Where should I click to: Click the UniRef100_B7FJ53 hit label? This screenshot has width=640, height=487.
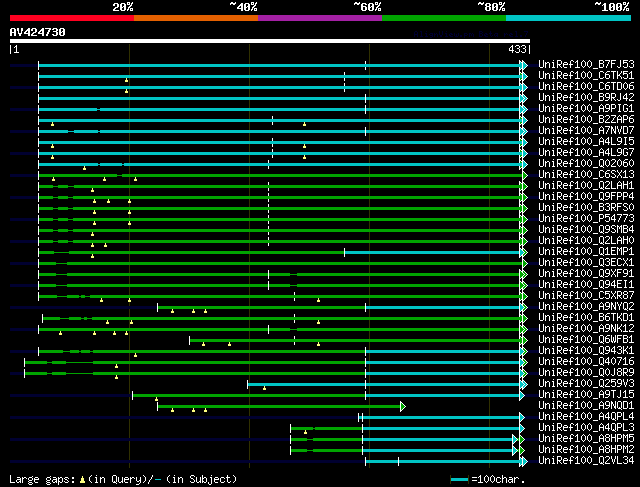[x=586, y=64]
